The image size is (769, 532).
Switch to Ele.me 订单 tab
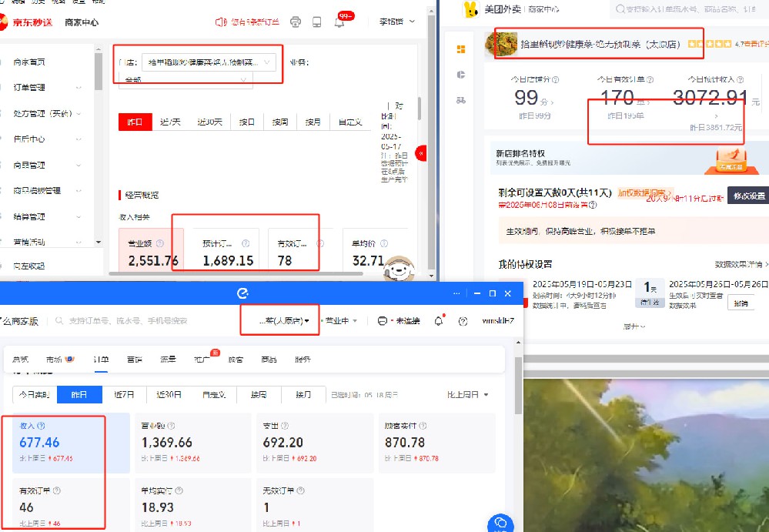101,360
